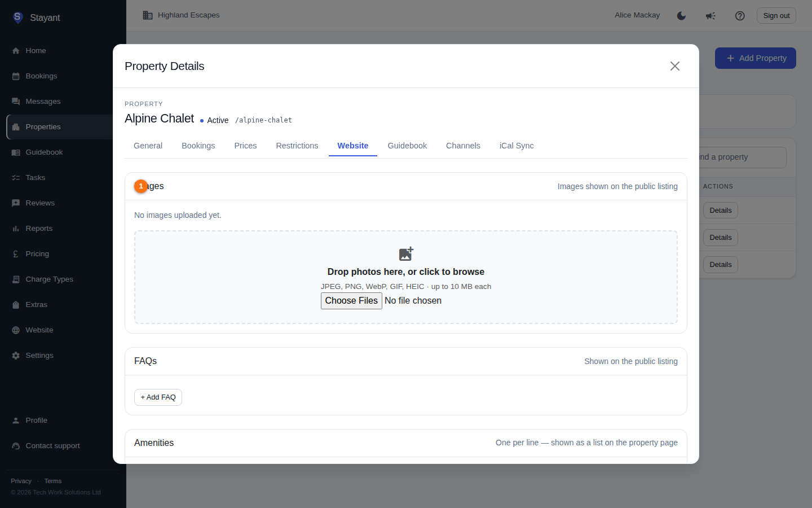Close the Property Details dialog
Screen dimensions: 812x508
click(x=675, y=66)
